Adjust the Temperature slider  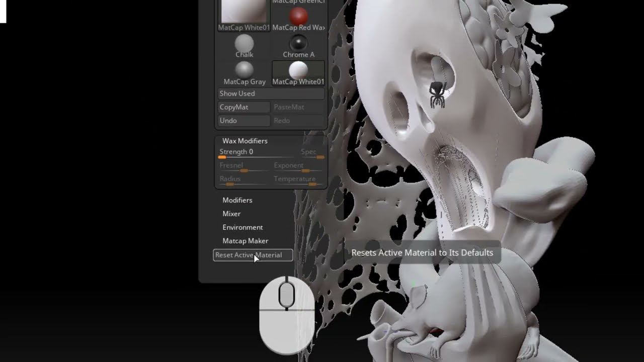click(x=299, y=180)
